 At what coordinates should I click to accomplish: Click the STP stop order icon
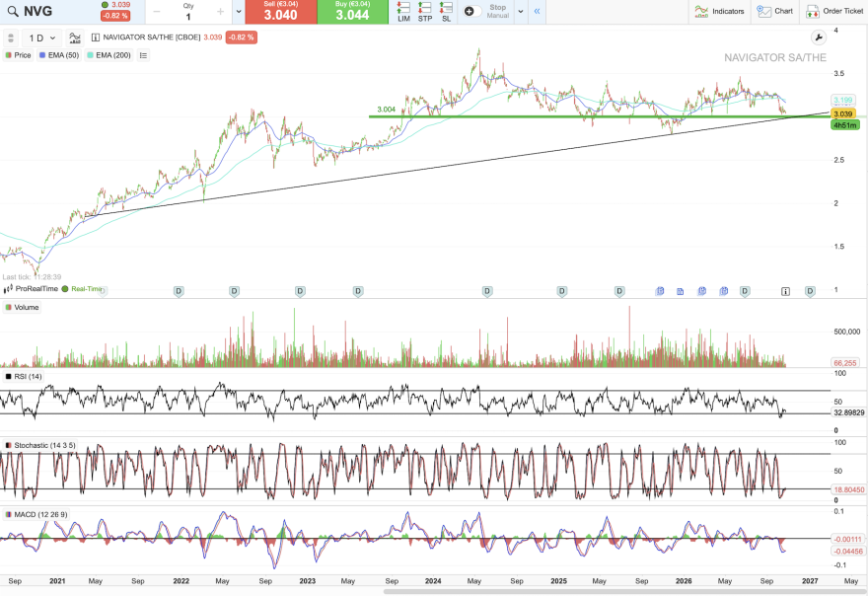click(x=424, y=11)
